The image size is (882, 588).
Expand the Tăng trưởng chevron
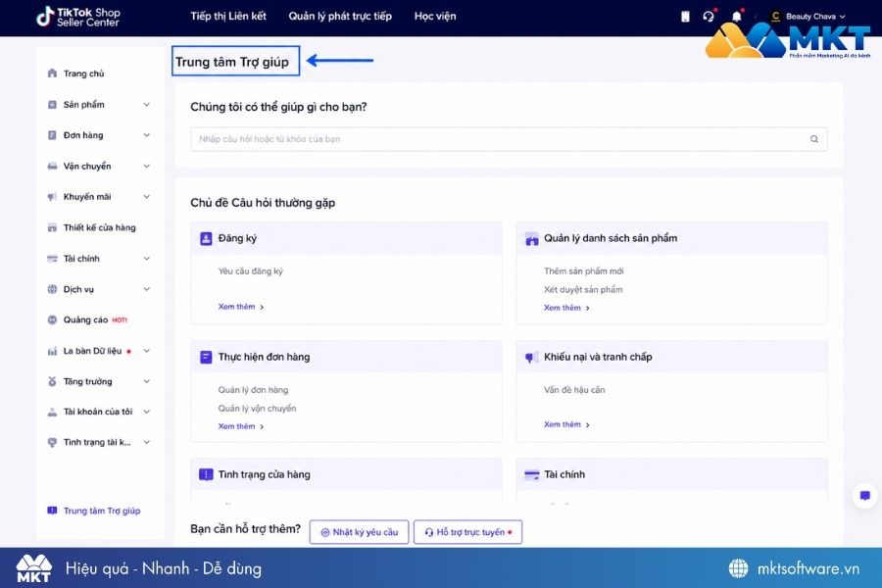click(147, 381)
